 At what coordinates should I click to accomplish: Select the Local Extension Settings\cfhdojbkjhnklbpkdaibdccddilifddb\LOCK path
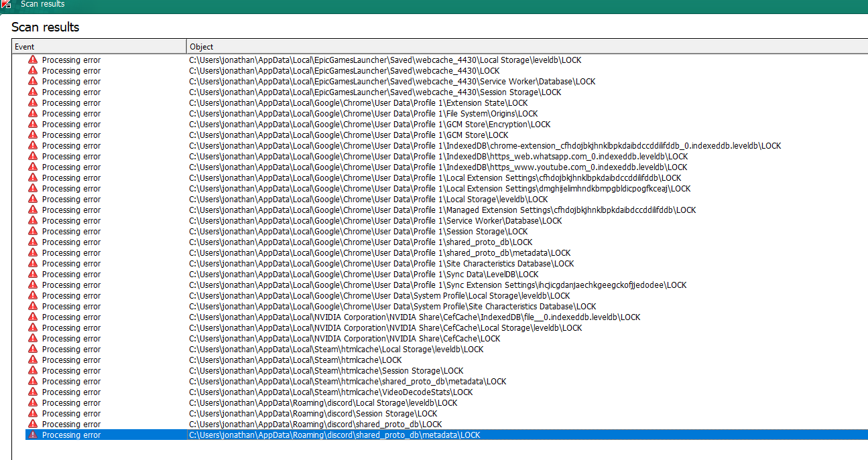(435, 177)
